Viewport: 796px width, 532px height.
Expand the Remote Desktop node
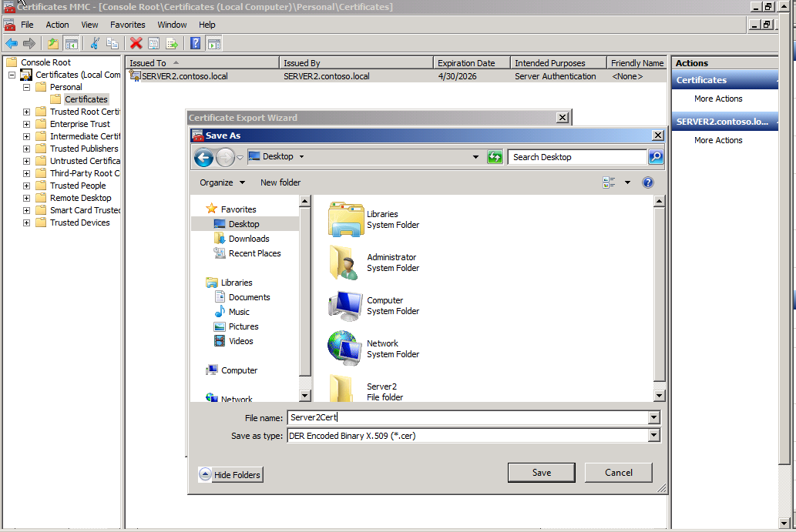click(26, 199)
